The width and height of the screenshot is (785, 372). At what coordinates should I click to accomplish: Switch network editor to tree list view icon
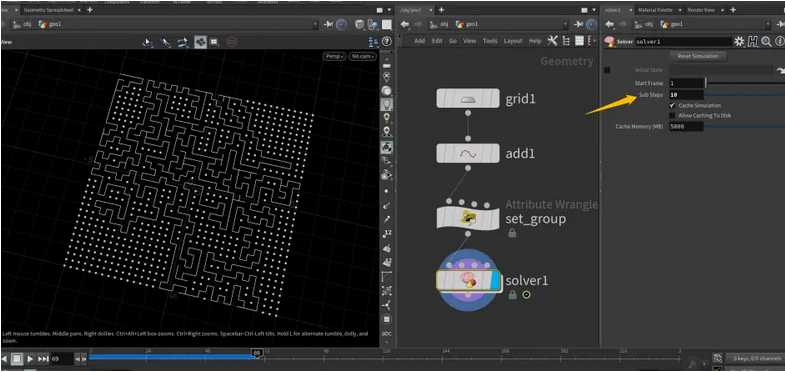point(566,41)
